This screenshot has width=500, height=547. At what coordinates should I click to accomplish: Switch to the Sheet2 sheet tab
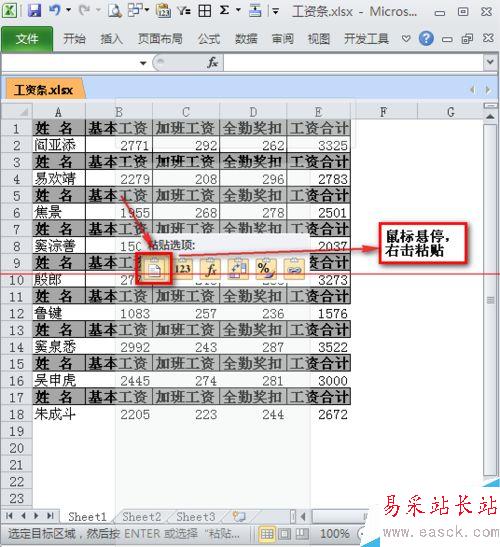click(x=141, y=516)
